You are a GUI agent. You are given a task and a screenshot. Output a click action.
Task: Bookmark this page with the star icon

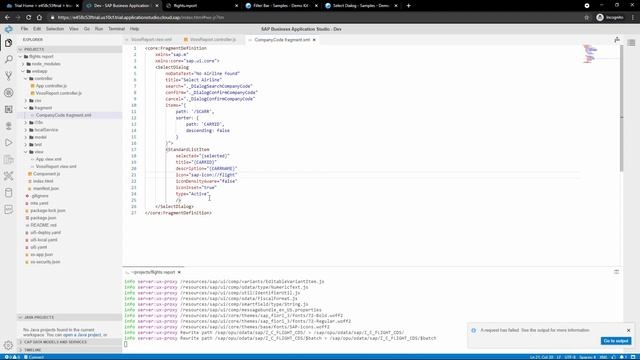tap(587, 18)
